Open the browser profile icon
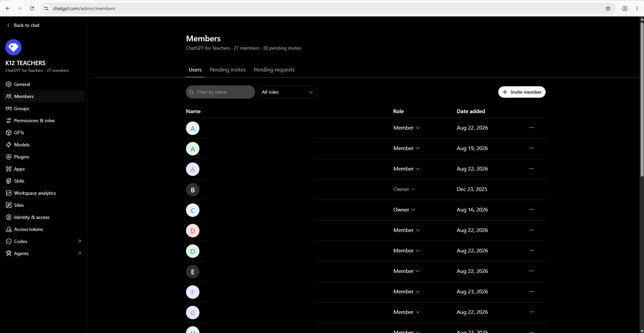Screen dimensions: 644x333 625,8
